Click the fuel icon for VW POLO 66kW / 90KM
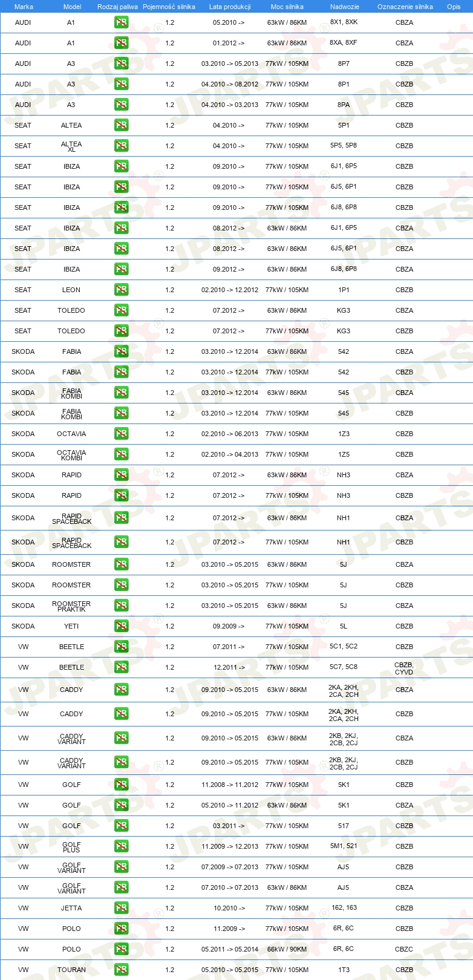 (121, 949)
